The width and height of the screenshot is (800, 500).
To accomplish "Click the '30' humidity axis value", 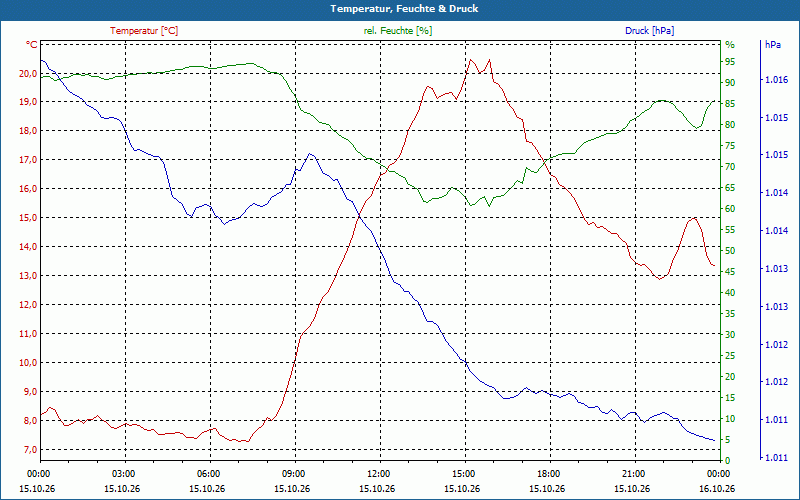I will [730, 335].
